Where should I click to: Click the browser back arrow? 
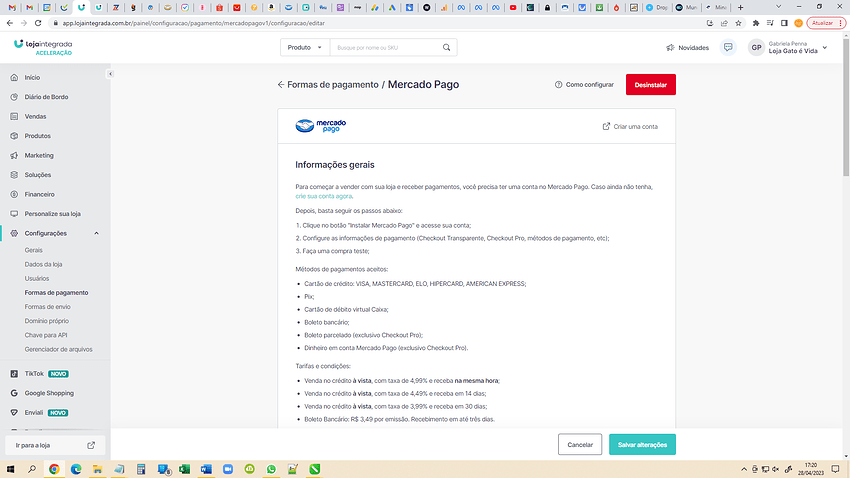tap(10, 23)
